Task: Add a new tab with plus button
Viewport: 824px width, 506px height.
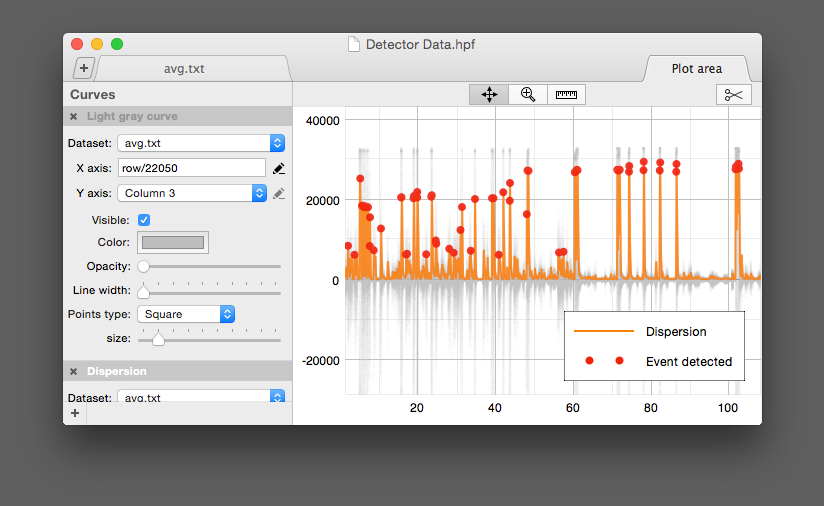Action: coord(84,69)
